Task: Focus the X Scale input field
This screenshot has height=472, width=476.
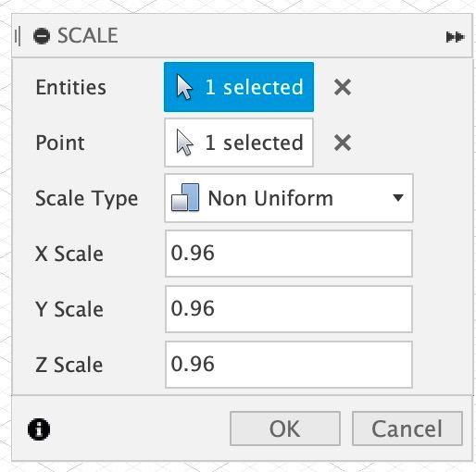Action: point(289,254)
